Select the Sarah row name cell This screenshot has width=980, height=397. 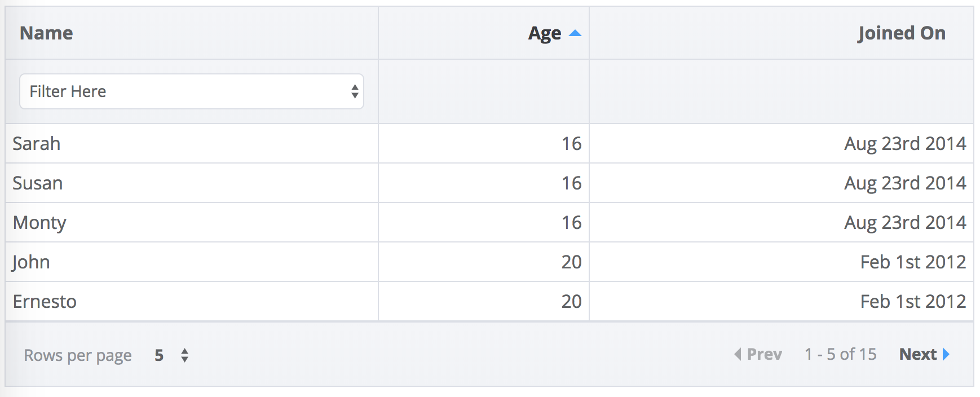tap(37, 144)
